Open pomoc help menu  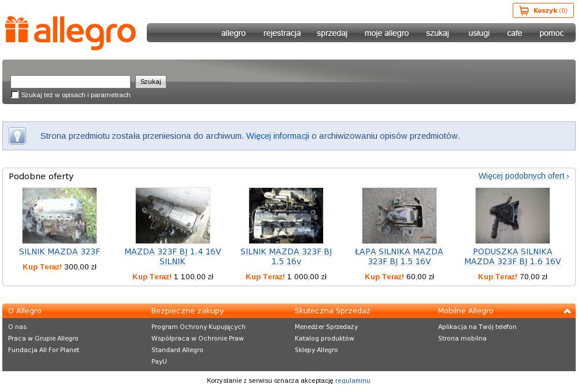[x=551, y=33]
